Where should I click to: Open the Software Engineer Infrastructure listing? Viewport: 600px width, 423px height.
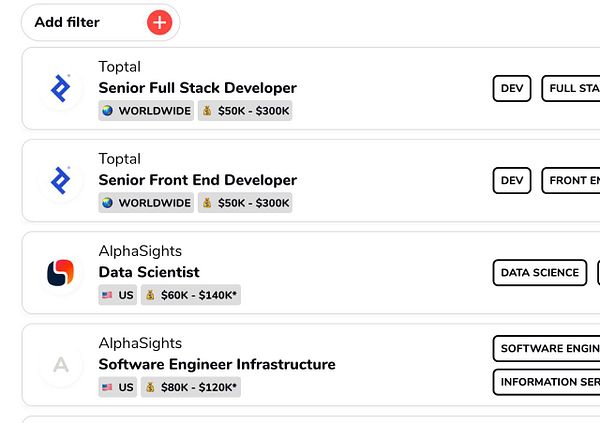tap(217, 364)
